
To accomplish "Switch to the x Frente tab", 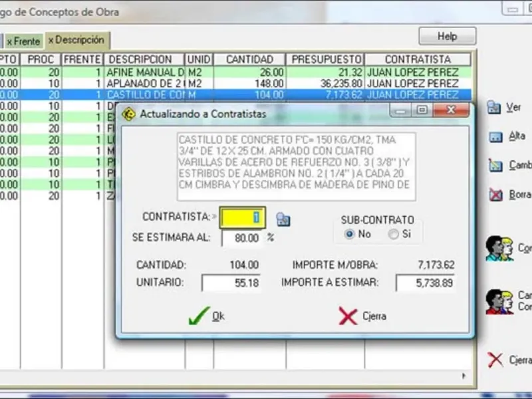I will (23, 41).
